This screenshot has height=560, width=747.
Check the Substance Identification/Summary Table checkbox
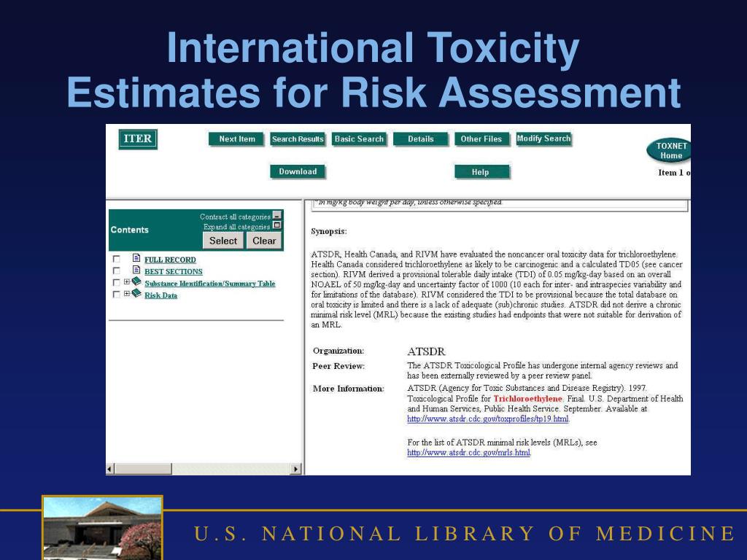116,283
